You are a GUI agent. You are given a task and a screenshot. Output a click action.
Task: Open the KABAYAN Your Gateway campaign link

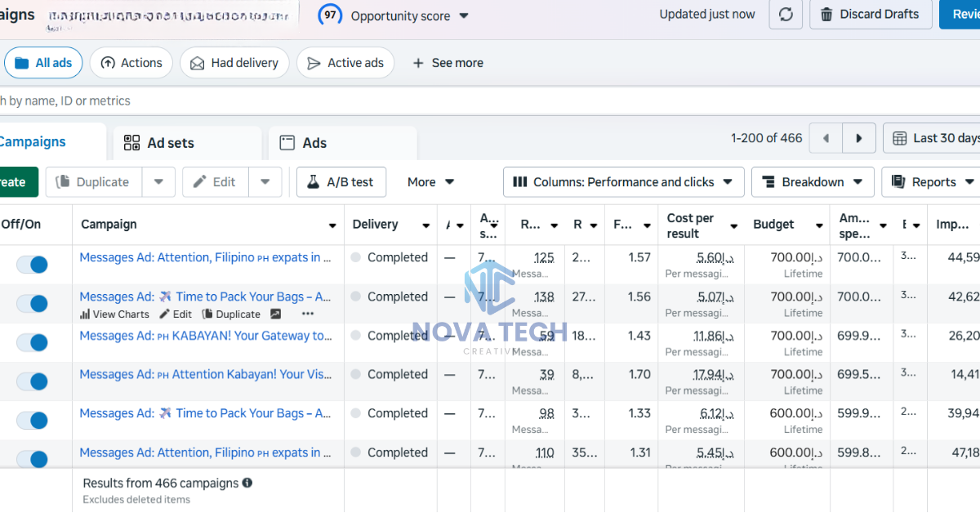tap(206, 336)
